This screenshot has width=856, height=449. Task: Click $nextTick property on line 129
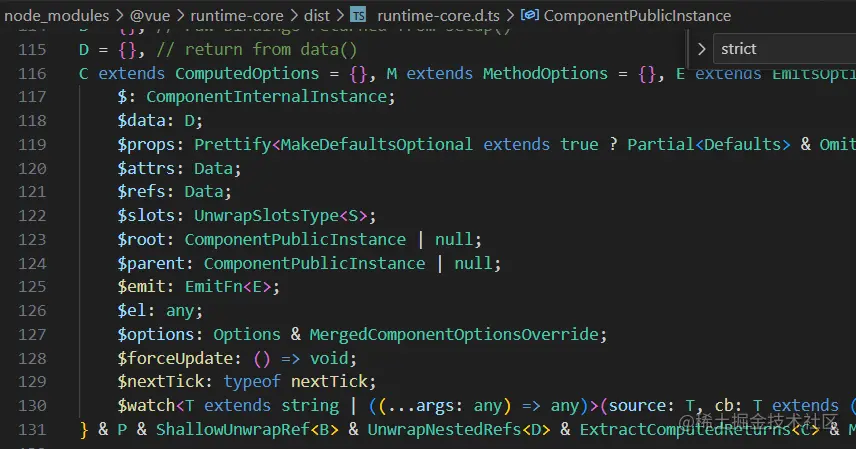[160, 381]
